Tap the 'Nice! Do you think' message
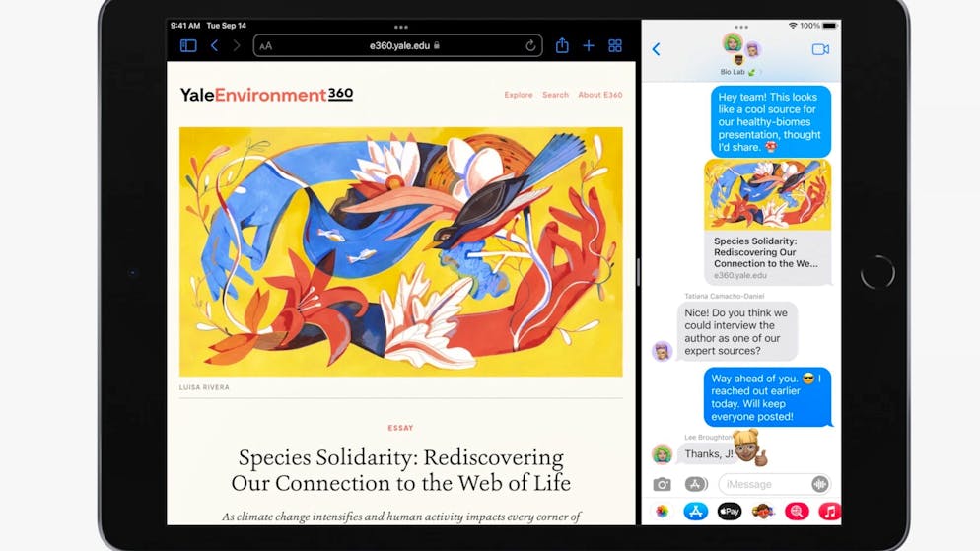This screenshot has width=980, height=551. [736, 332]
